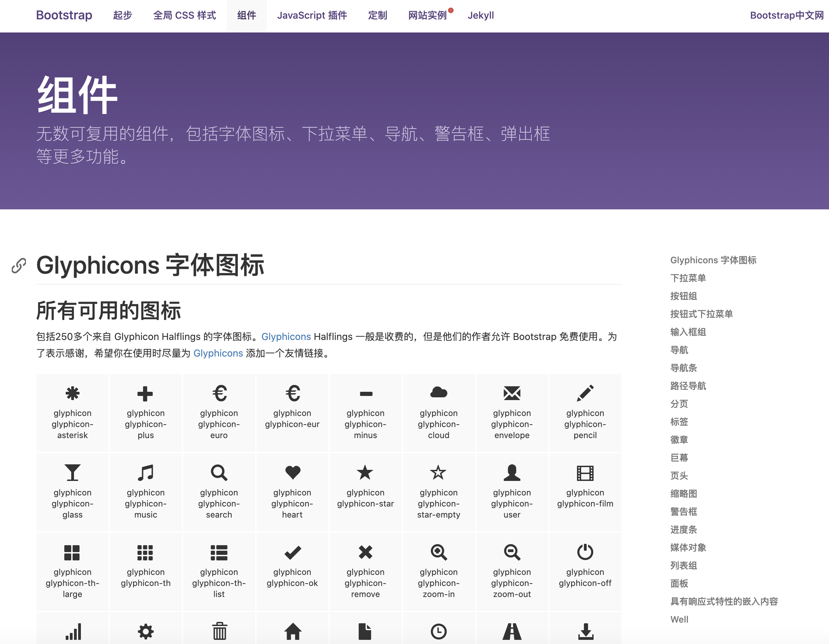This screenshot has height=644, width=829.
Task: Jump to 导航条 section in sidebar
Action: pos(683,368)
